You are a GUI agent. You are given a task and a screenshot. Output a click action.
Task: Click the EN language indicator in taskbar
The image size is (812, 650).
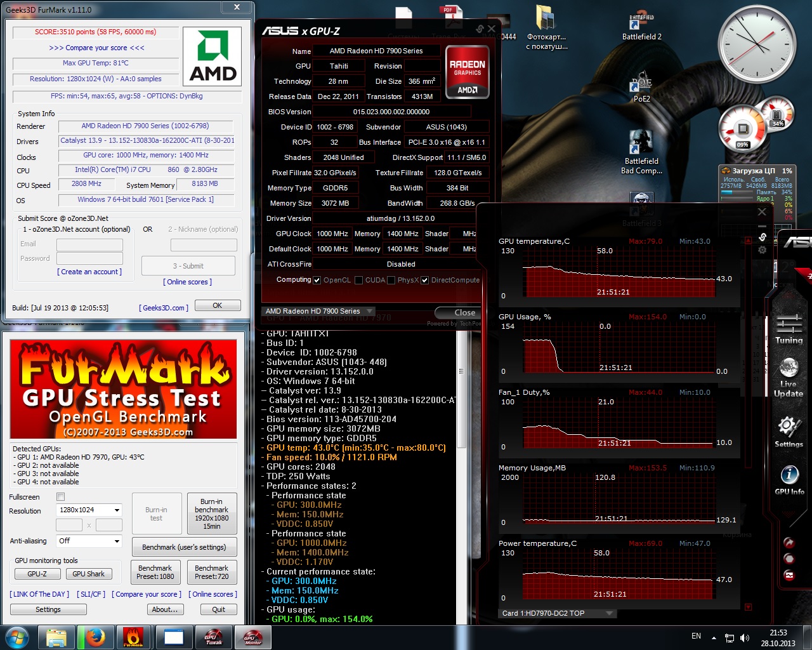[x=696, y=636]
